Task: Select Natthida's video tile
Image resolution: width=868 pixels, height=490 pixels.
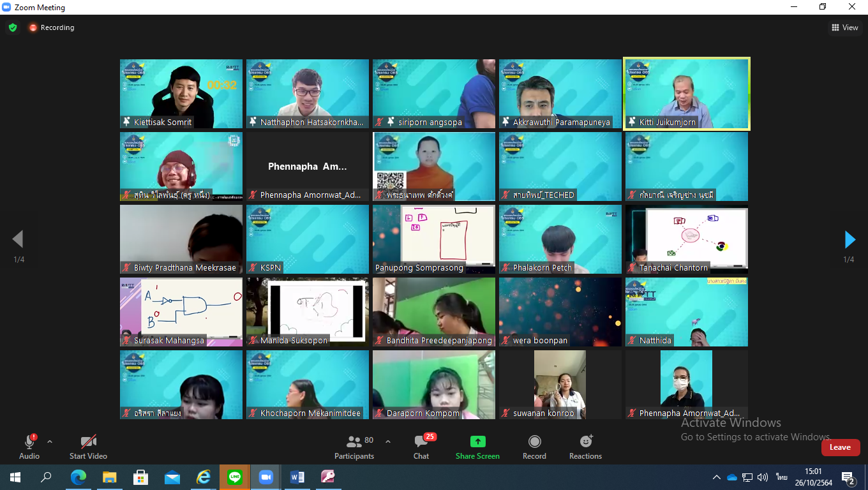Action: coord(687,312)
